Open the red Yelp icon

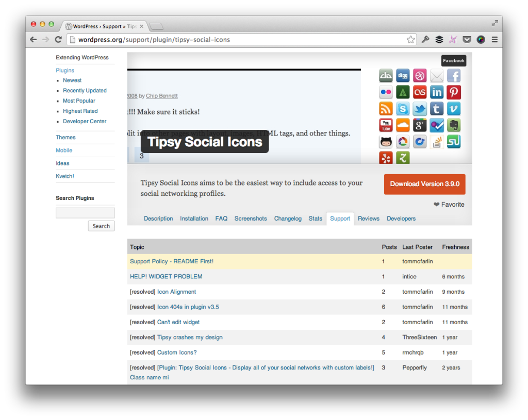[386, 158]
